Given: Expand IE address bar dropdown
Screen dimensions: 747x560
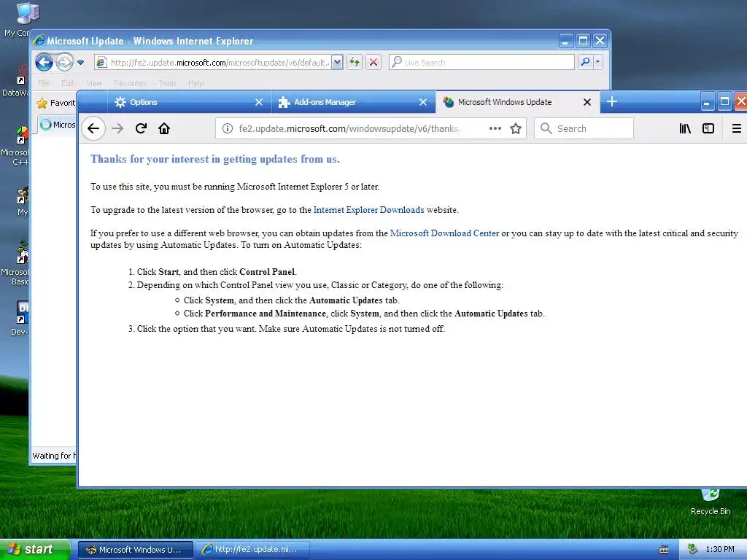Looking at the screenshot, I should 337,63.
